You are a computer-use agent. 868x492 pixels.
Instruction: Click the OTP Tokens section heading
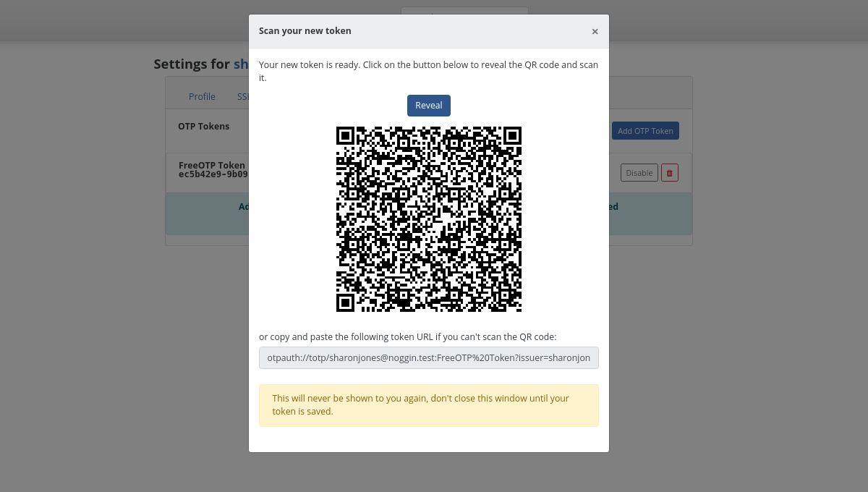tap(204, 126)
